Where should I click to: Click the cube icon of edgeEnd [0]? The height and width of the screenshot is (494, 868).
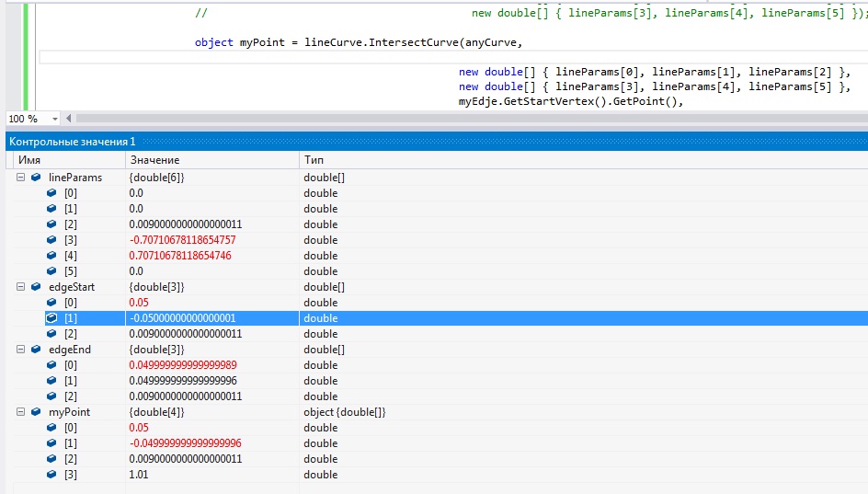51,365
